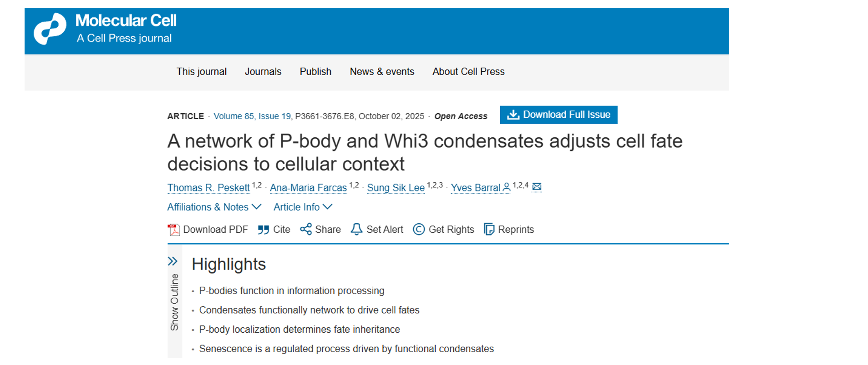Click the Get Rights copyright icon
868x365 pixels.
(418, 230)
